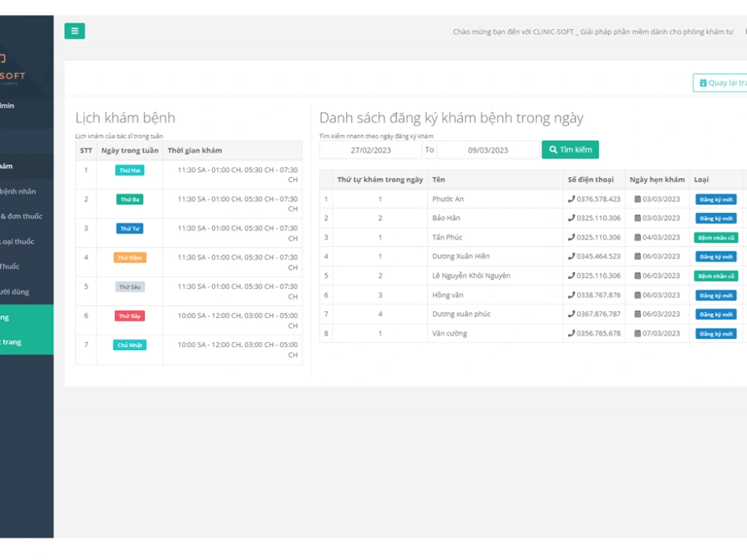Toggle Bệnh nhân cũ label on Lê Nguyễn Khôi Nguyên
The height and width of the screenshot is (560, 747).
click(717, 276)
